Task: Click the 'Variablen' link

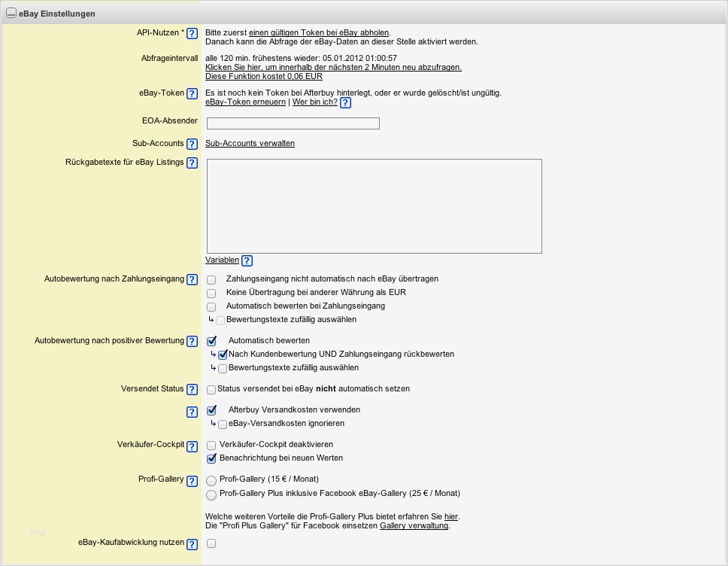Action: (222, 260)
